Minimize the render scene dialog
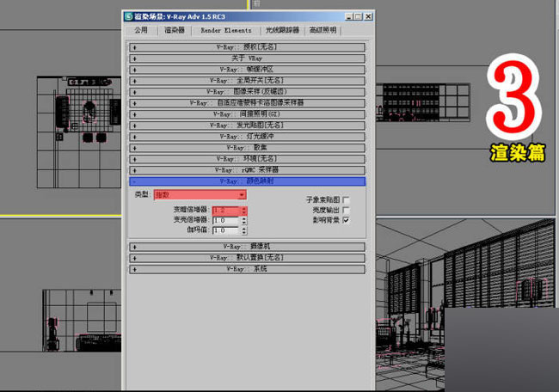Image resolution: width=559 pixels, height=392 pixels. (x=349, y=16)
